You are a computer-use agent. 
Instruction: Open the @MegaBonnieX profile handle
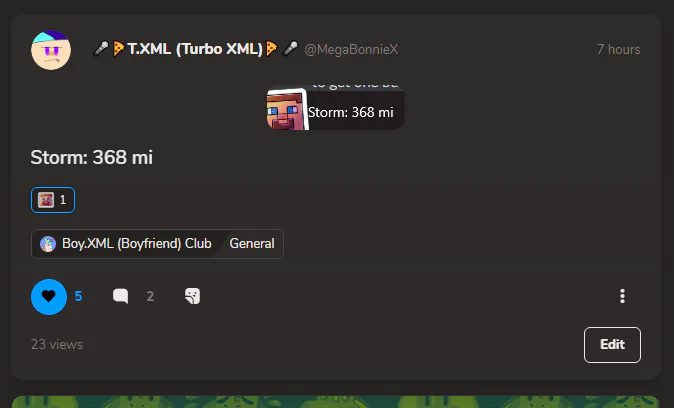tap(351, 49)
